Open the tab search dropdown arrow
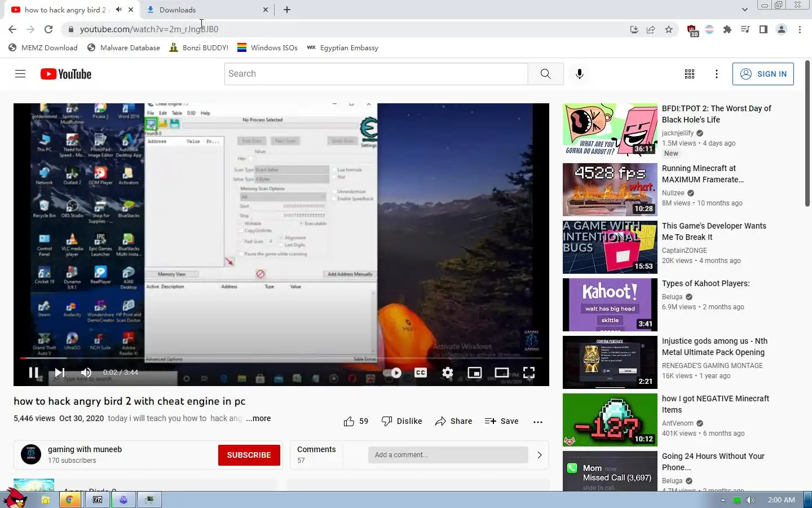812x508 pixels. (x=744, y=10)
